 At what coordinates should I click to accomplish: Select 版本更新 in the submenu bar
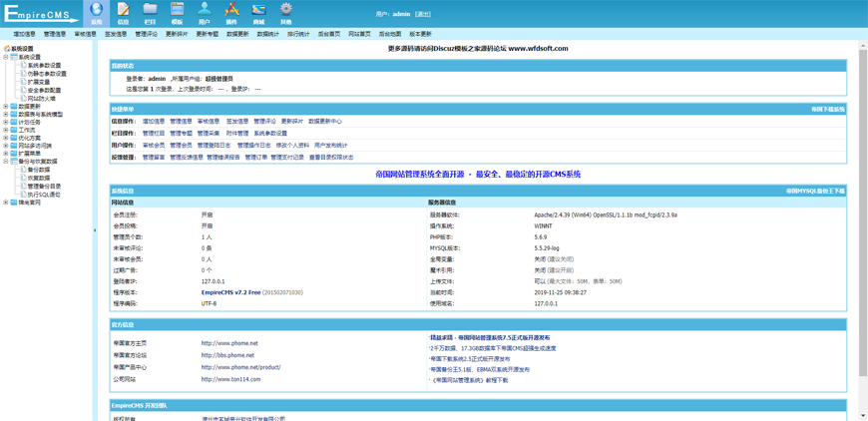tap(420, 34)
